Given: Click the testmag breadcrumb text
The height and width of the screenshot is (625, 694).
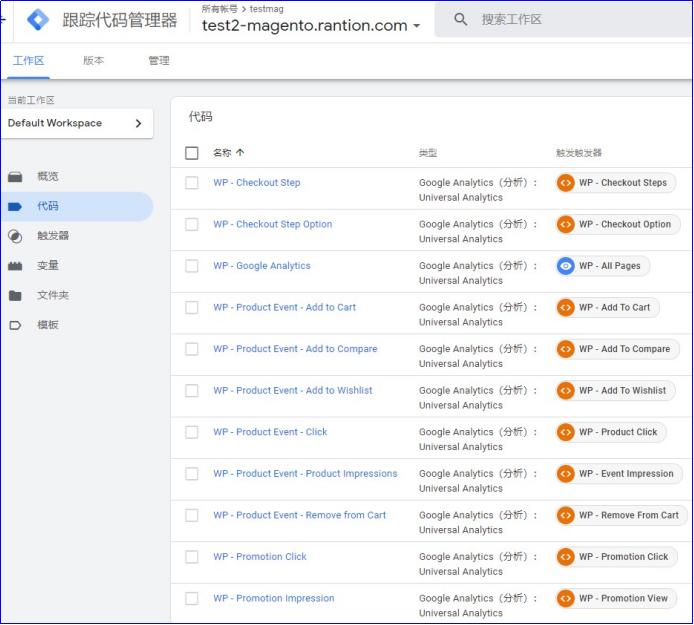Looking at the screenshot, I should click(266, 9).
